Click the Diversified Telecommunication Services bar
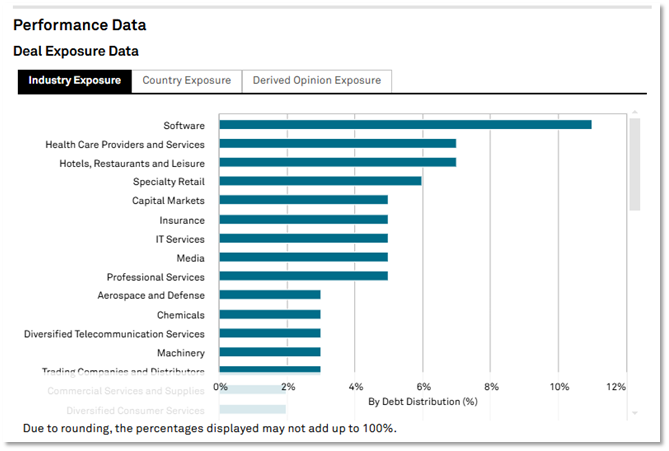669x451 pixels. click(x=270, y=334)
